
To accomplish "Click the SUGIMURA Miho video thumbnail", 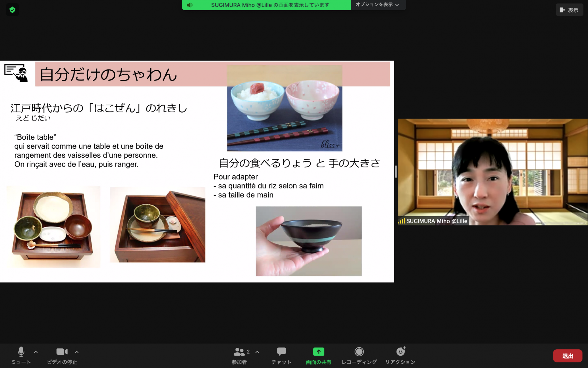I will 493,172.
